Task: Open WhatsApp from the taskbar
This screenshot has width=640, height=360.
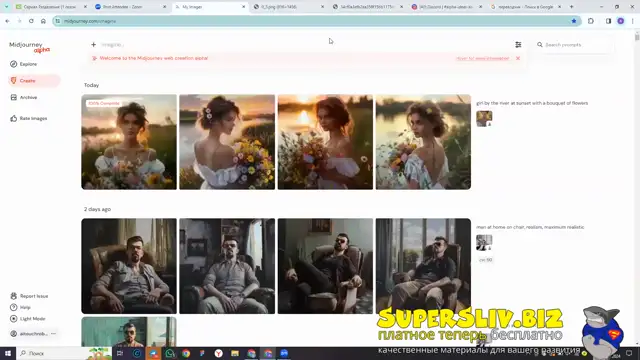Action: click(x=170, y=353)
